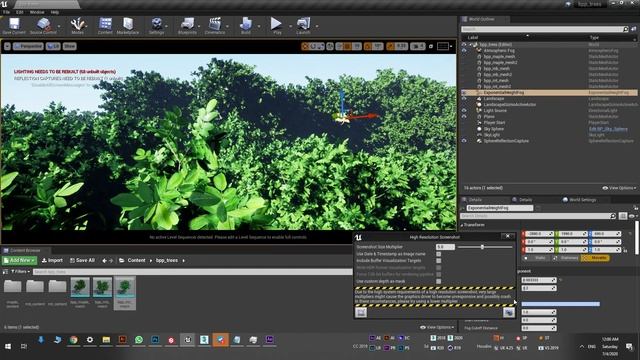Open the File menu
The image size is (640, 360).
pyautogui.click(x=6, y=12)
